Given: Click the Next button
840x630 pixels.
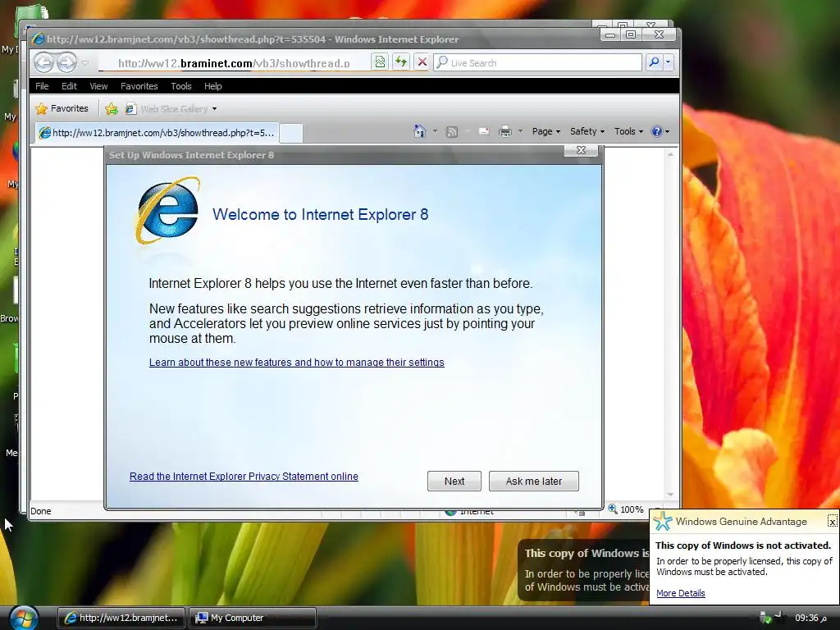Looking at the screenshot, I should point(454,481).
